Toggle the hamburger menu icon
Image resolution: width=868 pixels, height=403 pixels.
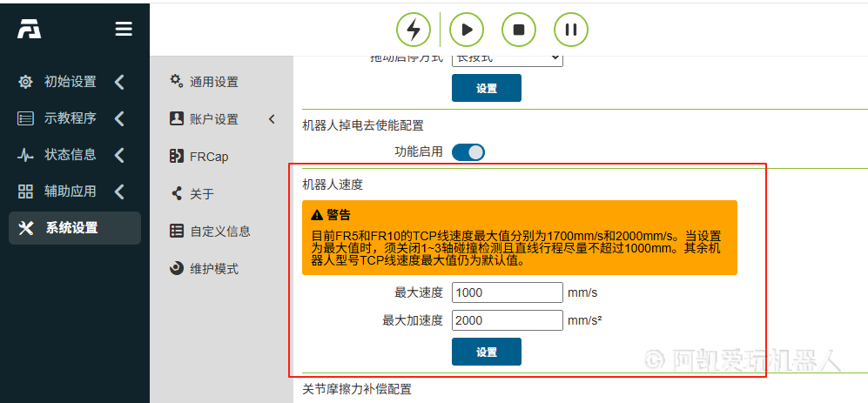coord(124,30)
